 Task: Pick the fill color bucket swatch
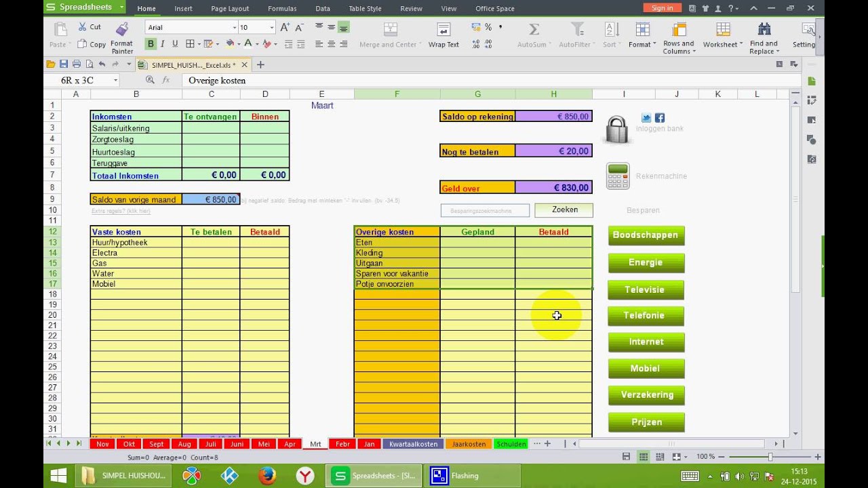tap(230, 44)
